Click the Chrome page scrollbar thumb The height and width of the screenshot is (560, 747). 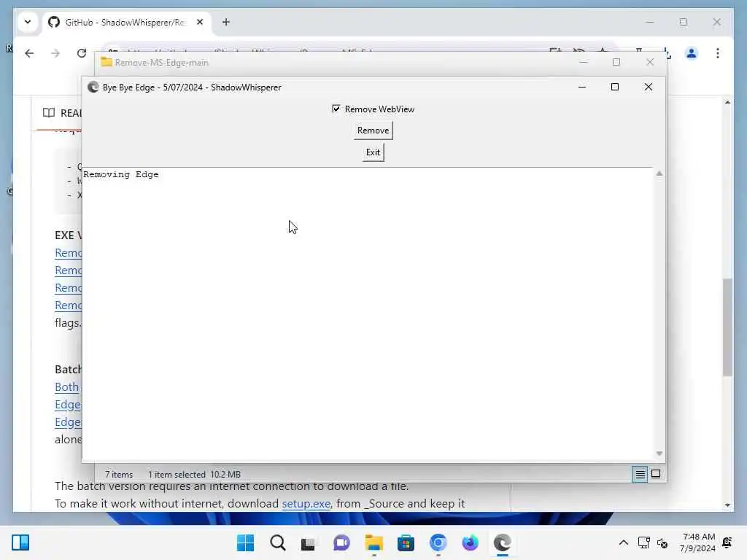click(727, 327)
